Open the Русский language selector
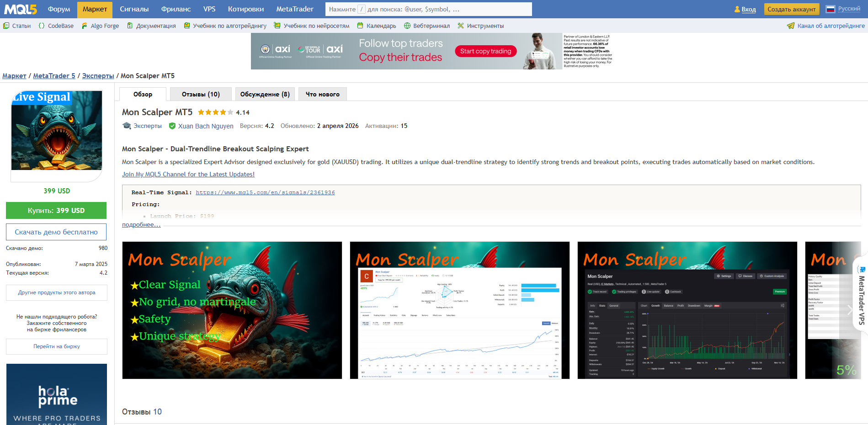This screenshot has width=868, height=425. (849, 9)
